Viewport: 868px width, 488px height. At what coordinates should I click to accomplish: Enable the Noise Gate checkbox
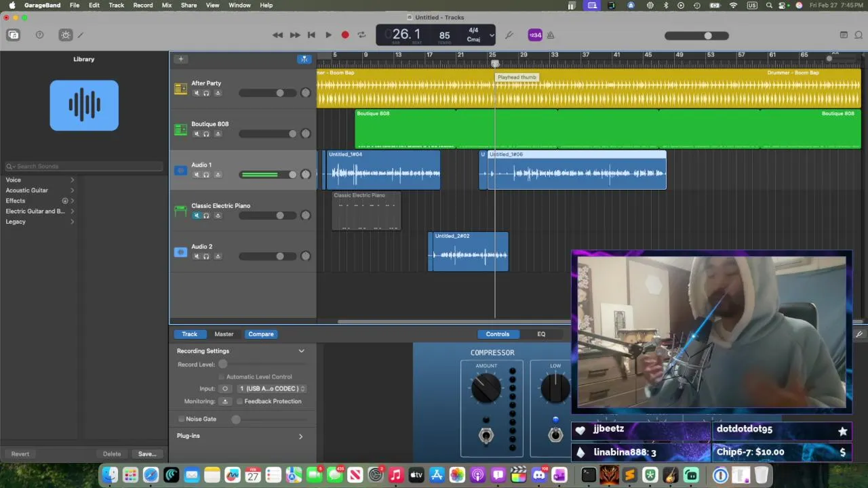point(181,419)
